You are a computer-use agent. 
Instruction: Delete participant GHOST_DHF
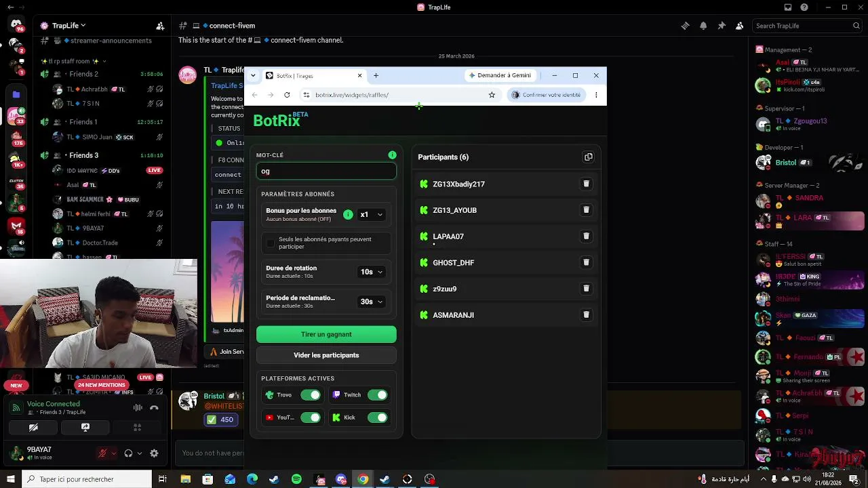tap(587, 262)
